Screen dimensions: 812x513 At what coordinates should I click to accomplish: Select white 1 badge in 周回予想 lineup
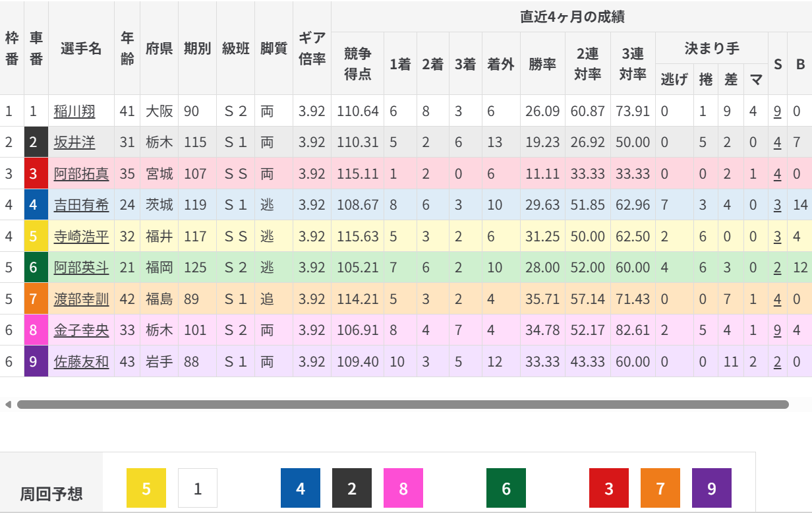[x=198, y=488]
